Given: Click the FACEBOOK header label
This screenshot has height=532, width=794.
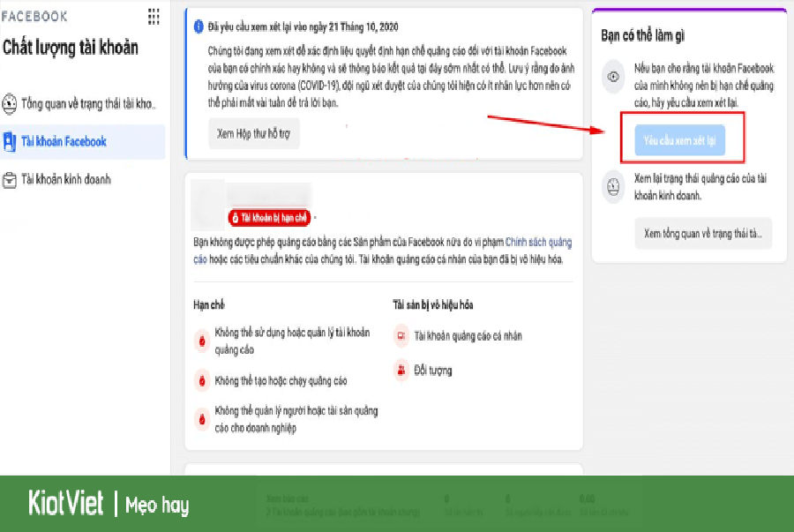Looking at the screenshot, I should tap(34, 17).
